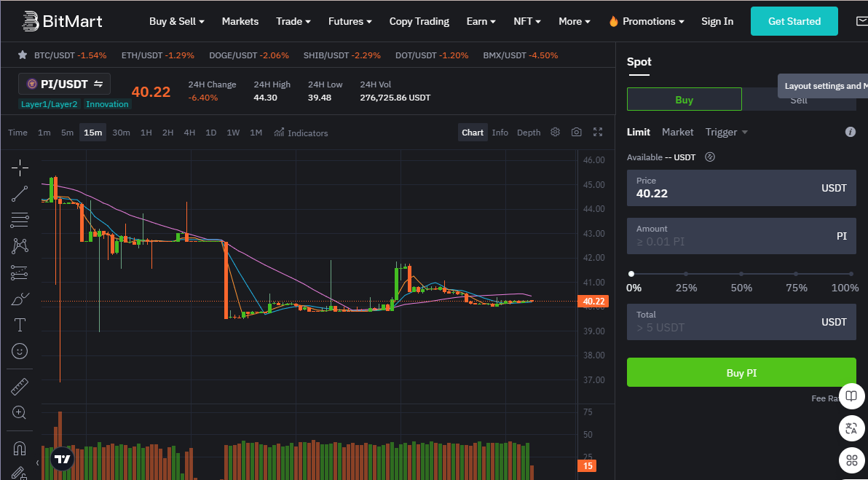Click the Get Started button
The width and height of the screenshot is (868, 480).
pos(794,21)
